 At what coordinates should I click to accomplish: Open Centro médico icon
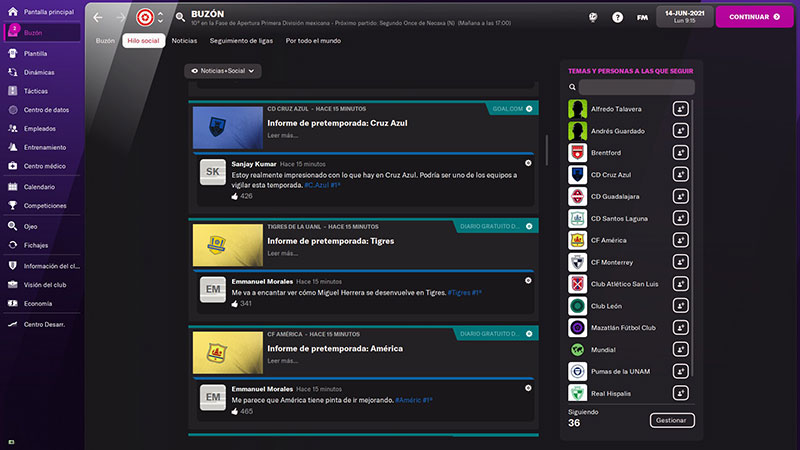point(13,166)
